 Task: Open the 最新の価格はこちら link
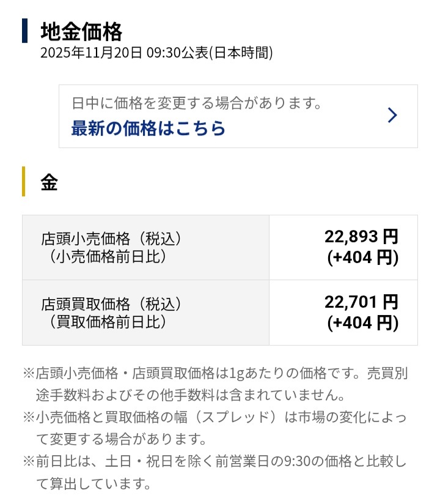click(x=148, y=128)
